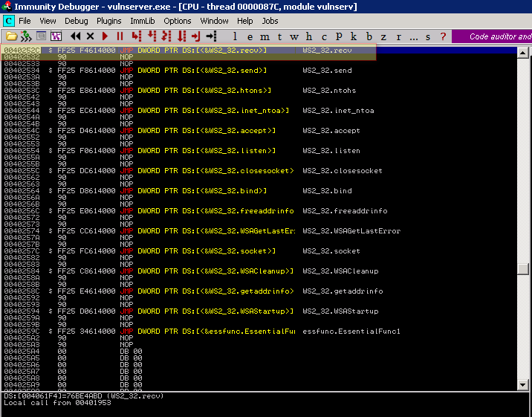The width and height of the screenshot is (532, 417).
Task: Click the Trace into toolbar icon
Action: point(166,36)
